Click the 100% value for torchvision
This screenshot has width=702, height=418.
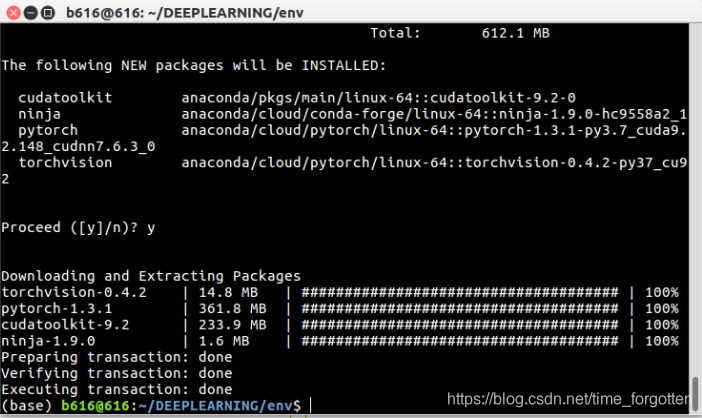(662, 292)
